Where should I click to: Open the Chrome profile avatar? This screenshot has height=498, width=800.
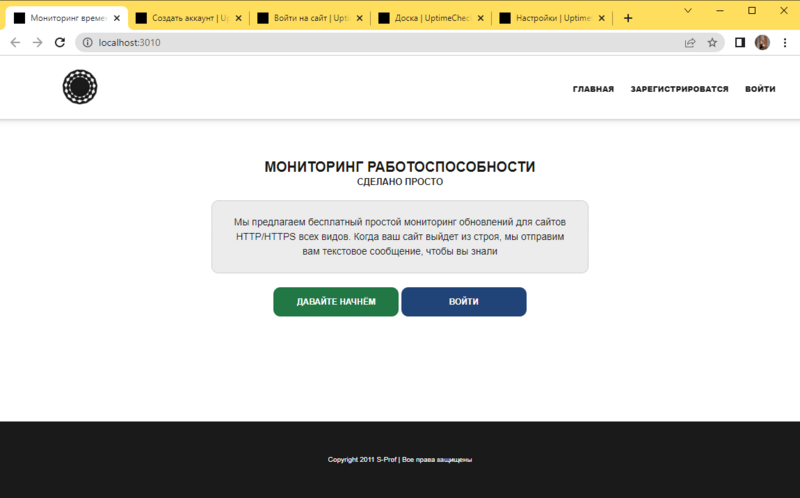click(x=762, y=43)
